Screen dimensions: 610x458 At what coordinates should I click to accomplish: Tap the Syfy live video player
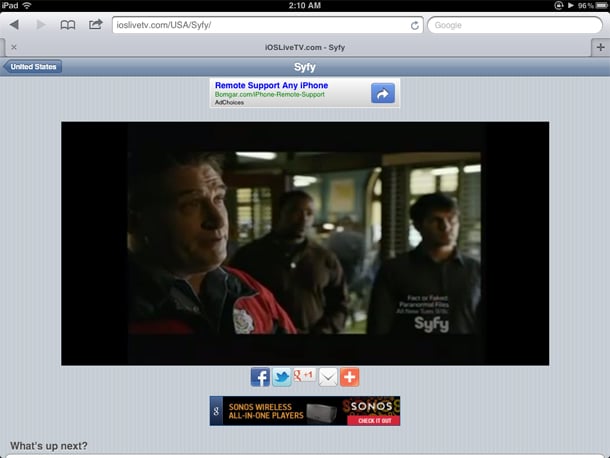tap(305, 243)
